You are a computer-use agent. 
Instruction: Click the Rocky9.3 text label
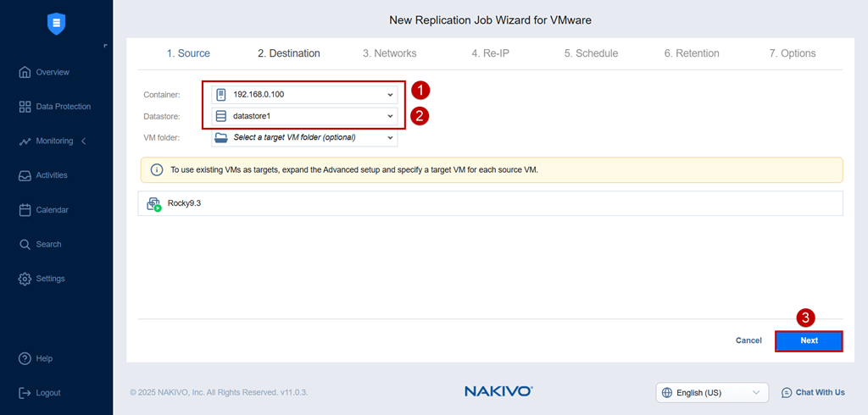pos(184,203)
